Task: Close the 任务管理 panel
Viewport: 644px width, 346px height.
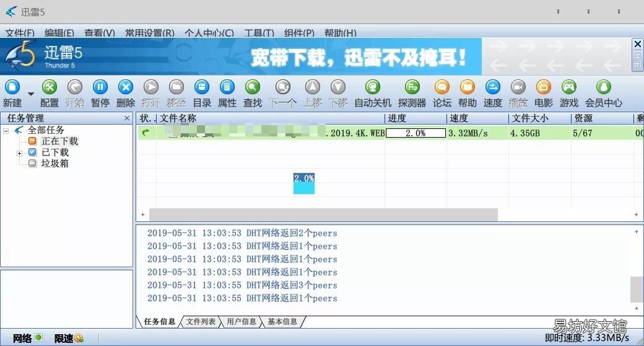Action: pos(127,118)
